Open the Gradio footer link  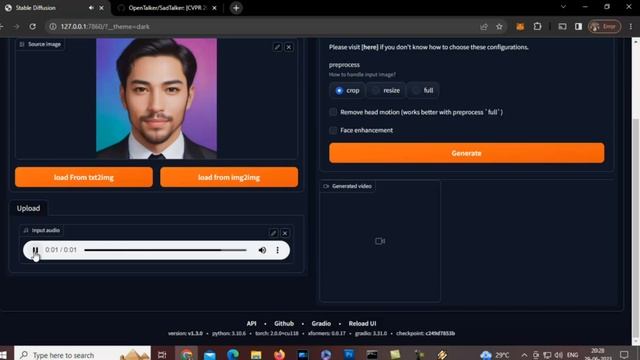pos(321,323)
